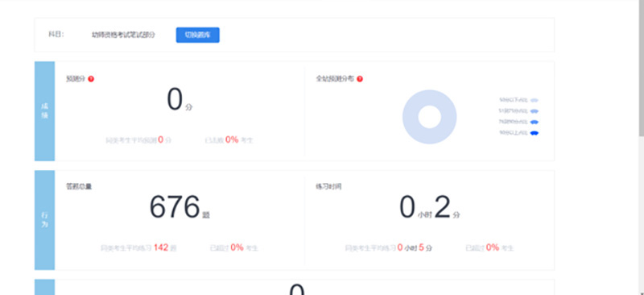Viewport: 644px width, 295px height.
Task: Click the 答题总量 label
Action: pyautogui.click(x=79, y=187)
